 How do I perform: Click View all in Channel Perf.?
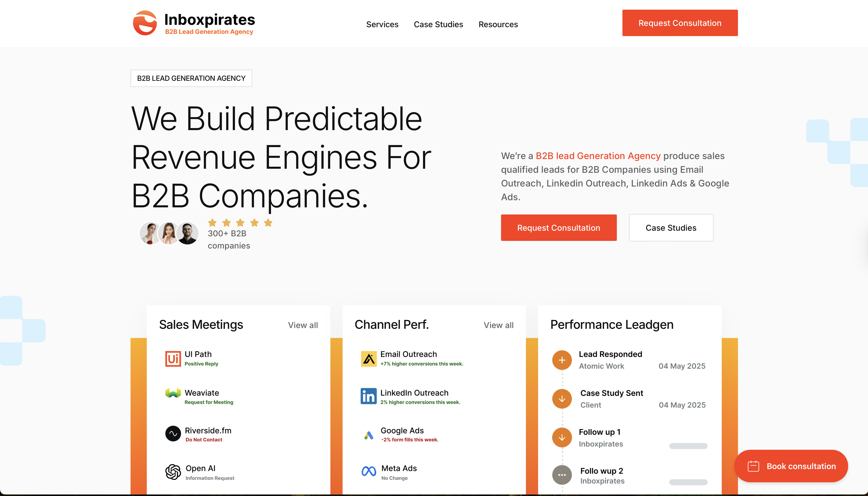(498, 325)
